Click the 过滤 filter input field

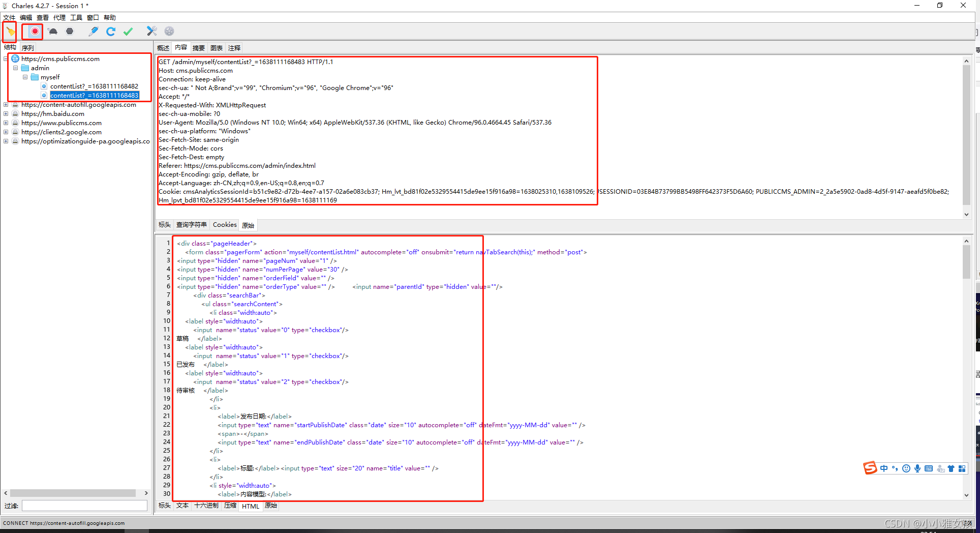pos(84,506)
